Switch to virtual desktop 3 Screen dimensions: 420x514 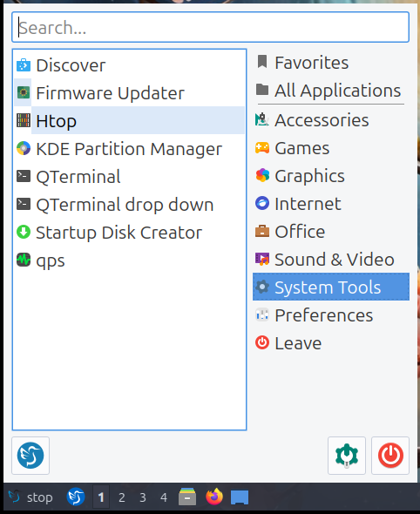143,497
